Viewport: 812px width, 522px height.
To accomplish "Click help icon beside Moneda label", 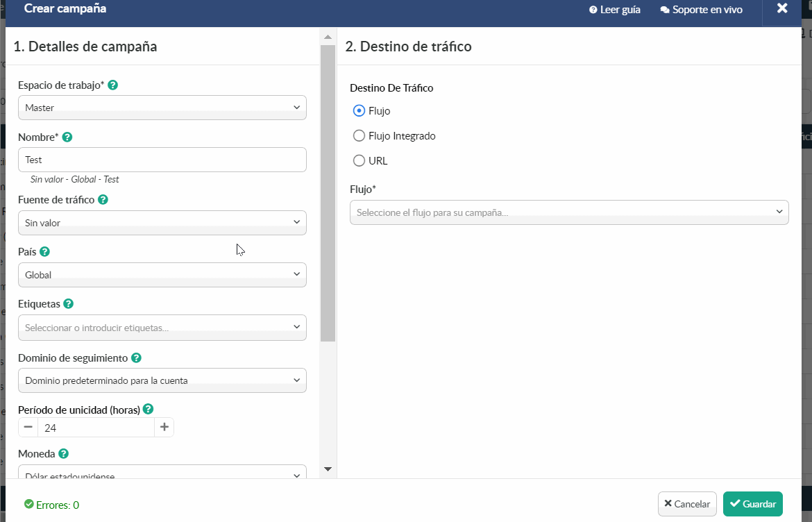I will (64, 454).
